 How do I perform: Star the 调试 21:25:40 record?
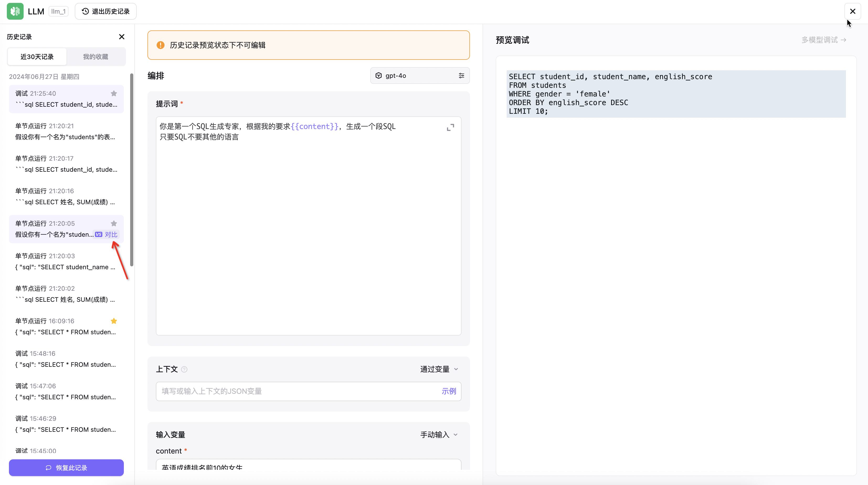click(x=114, y=93)
